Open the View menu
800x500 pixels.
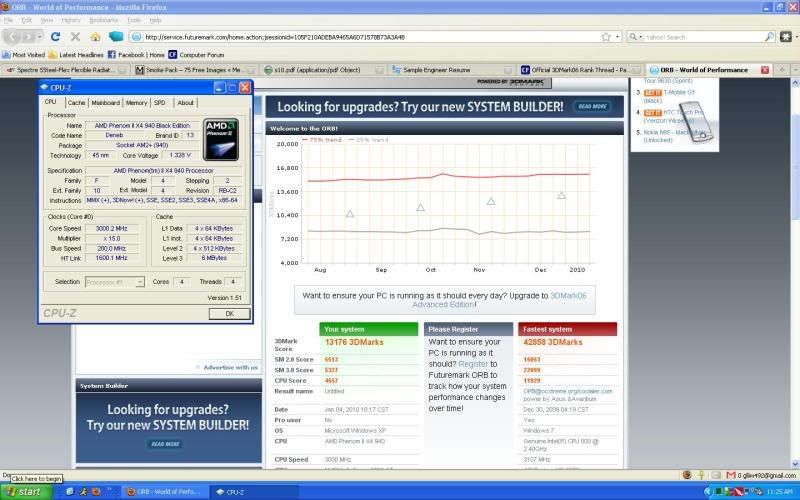pos(47,20)
